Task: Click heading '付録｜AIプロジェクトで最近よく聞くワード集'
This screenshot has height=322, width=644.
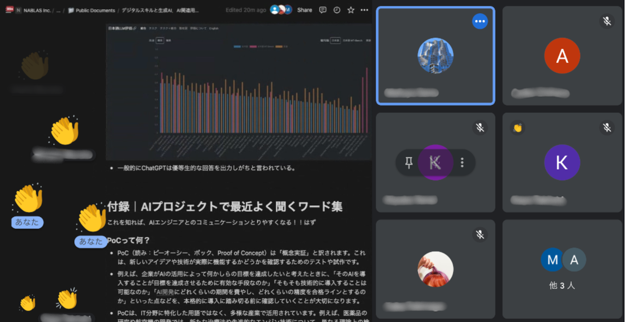Action: coord(225,207)
